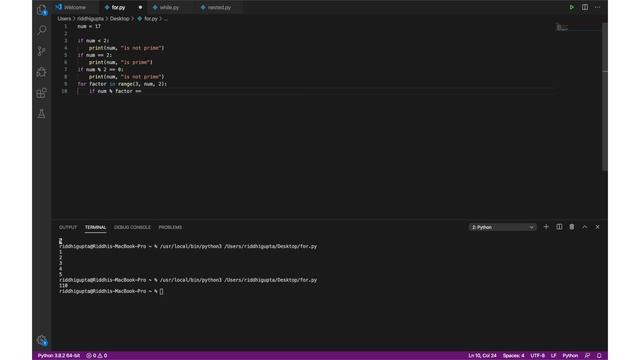The image size is (640, 360).
Task: Click the editor vertical scrollbar
Action: 605,97
